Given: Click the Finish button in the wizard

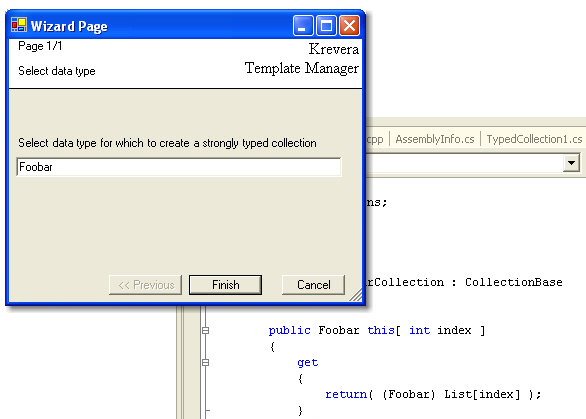Looking at the screenshot, I should tap(225, 285).
